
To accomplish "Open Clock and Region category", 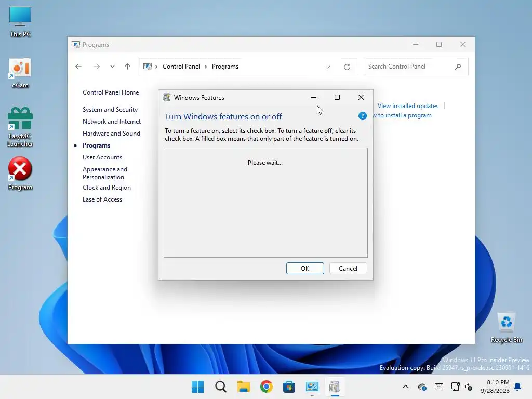I will click(x=107, y=187).
